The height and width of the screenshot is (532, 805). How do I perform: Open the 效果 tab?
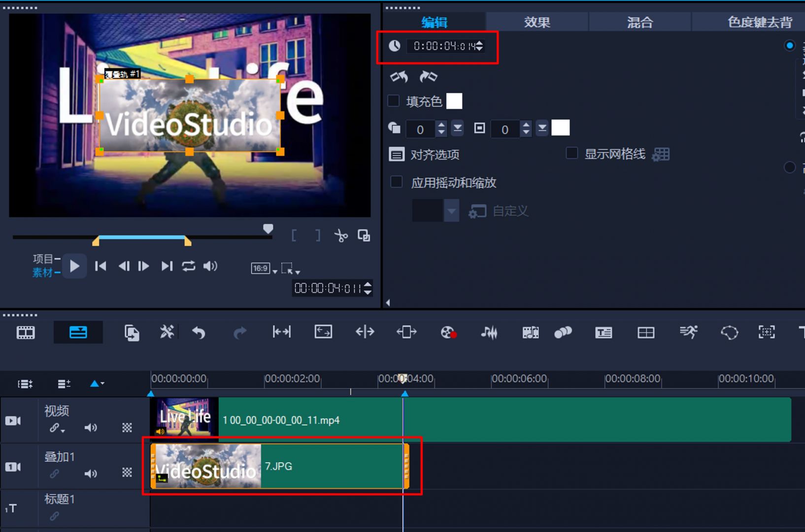coord(537,22)
